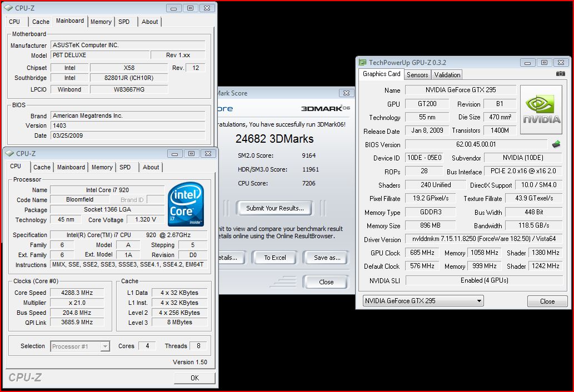This screenshot has width=574, height=392.
Task: Minimize the GPU-Z window
Action: 527,63
